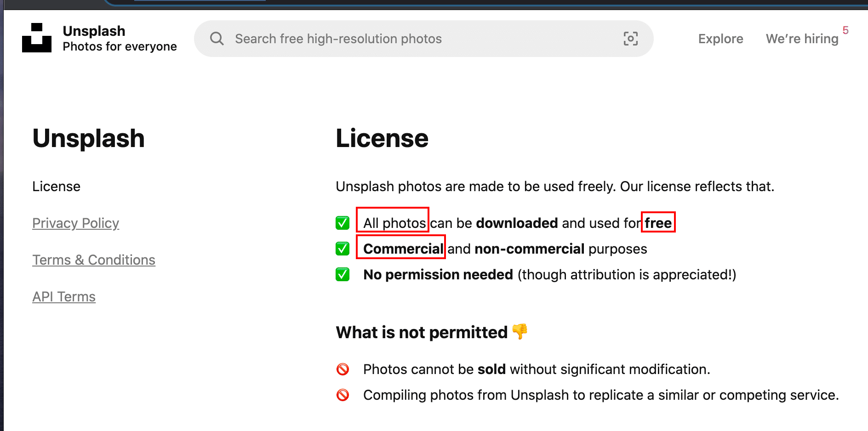The height and width of the screenshot is (431, 868).
Task: Click "Unsplash Photos for everyone" home text
Action: pyautogui.click(x=120, y=39)
